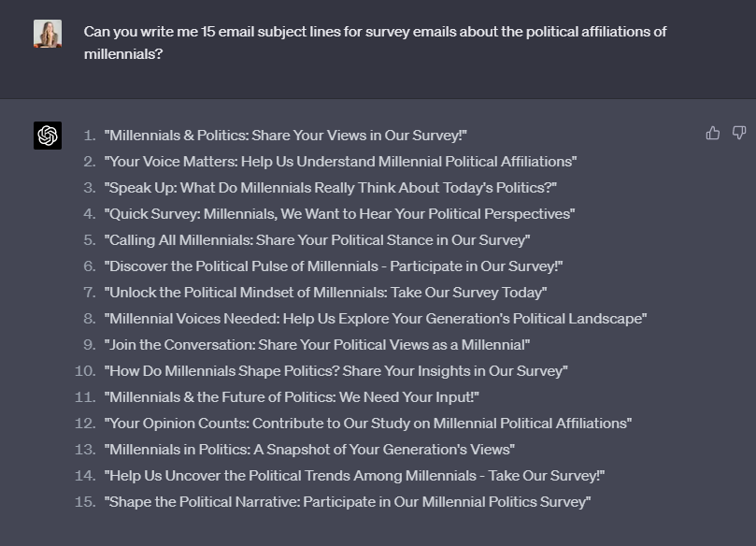Screen dimensions: 756x546
Task: Click "Millennials & the Future of Politics" line
Action: 292,397
